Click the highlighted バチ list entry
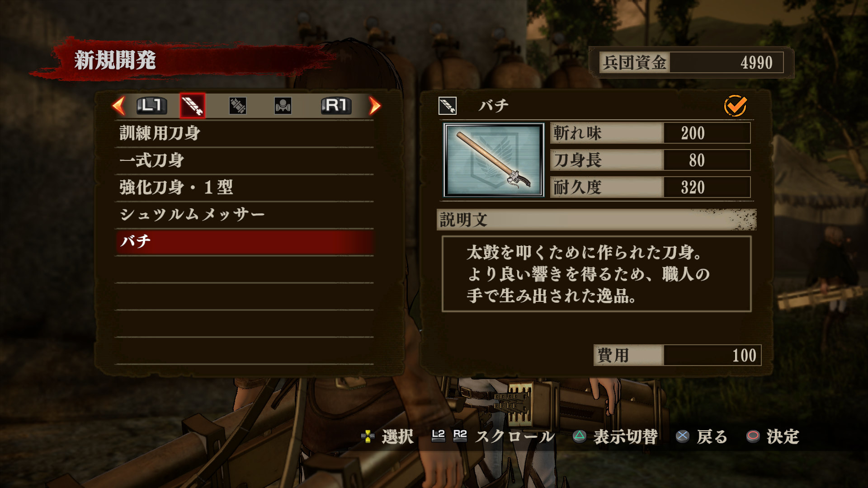The width and height of the screenshot is (868, 488). [244, 242]
